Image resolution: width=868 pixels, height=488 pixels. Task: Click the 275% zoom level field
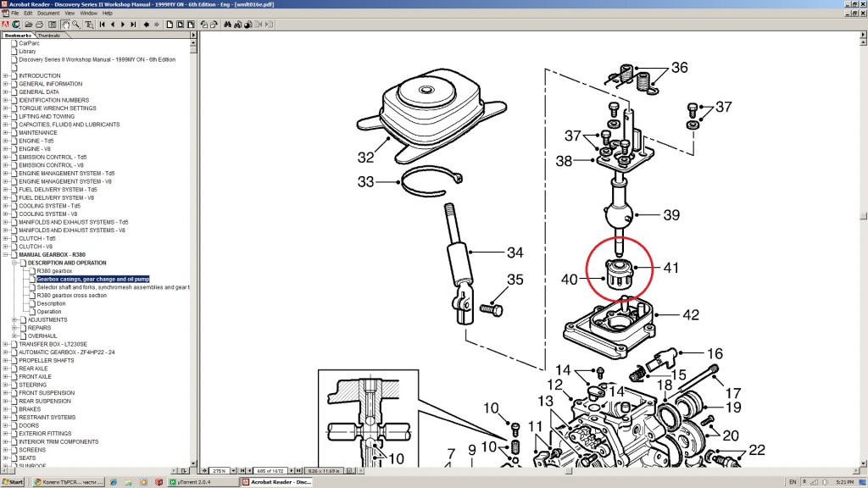click(220, 471)
